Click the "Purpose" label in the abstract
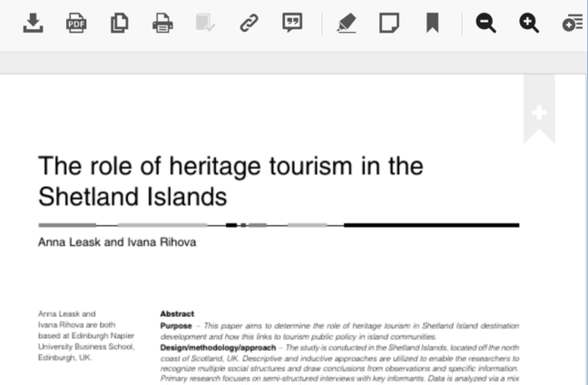The image size is (588, 385). pyautogui.click(x=176, y=325)
